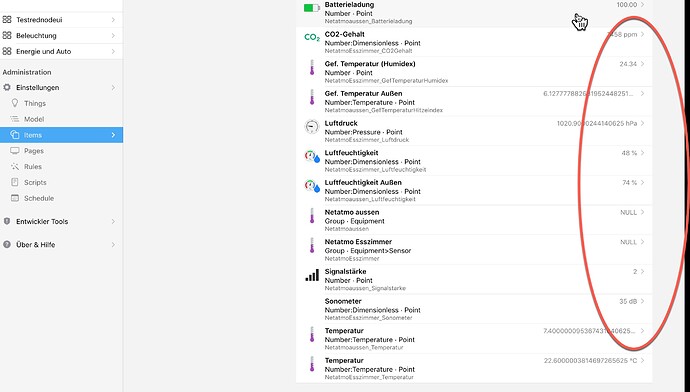Open chevron of Sonometer 35 dB row
The width and height of the screenshot is (690, 392).
pos(642,301)
